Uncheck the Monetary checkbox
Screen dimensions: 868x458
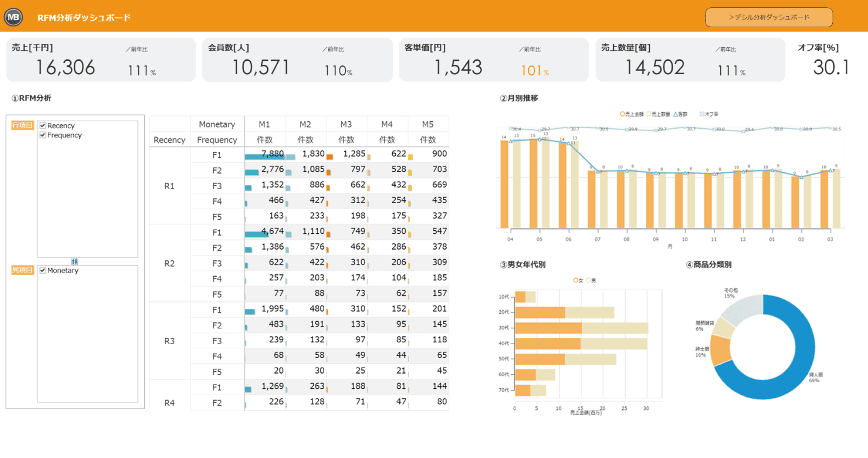pyautogui.click(x=43, y=270)
